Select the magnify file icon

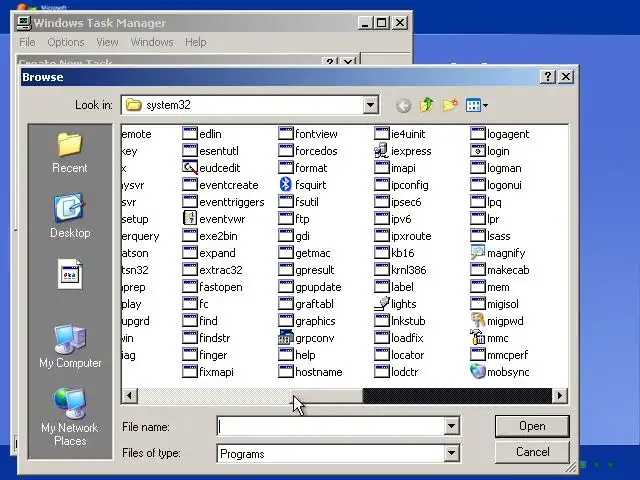click(x=478, y=253)
